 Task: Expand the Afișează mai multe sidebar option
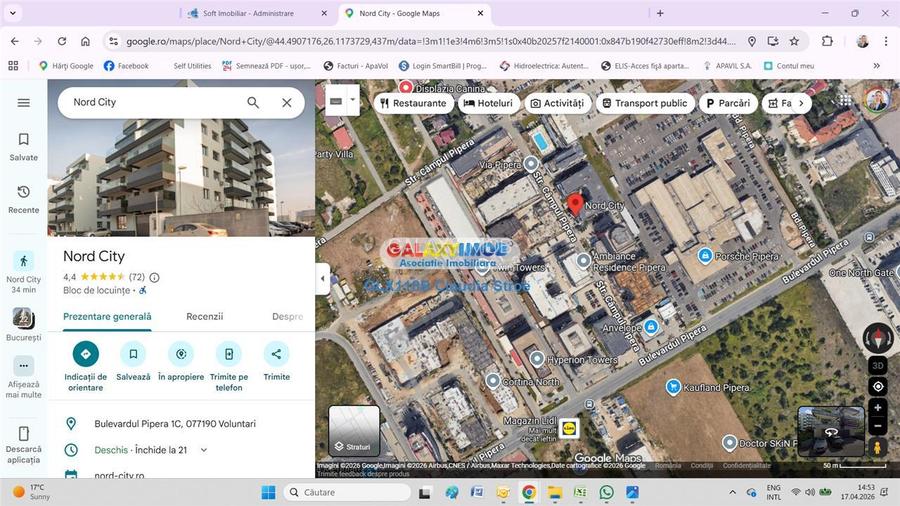pos(24,367)
